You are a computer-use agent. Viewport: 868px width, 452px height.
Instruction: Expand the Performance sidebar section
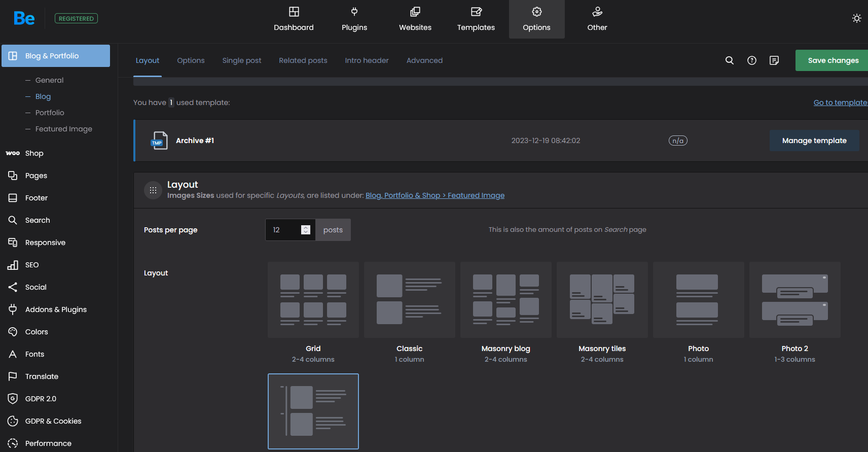pos(48,443)
